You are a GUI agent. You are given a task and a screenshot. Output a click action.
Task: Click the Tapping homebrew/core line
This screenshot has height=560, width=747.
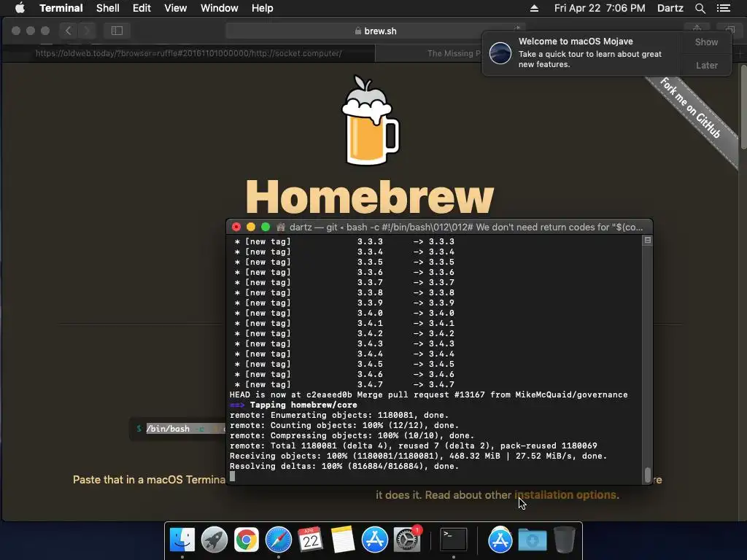pyautogui.click(x=293, y=405)
